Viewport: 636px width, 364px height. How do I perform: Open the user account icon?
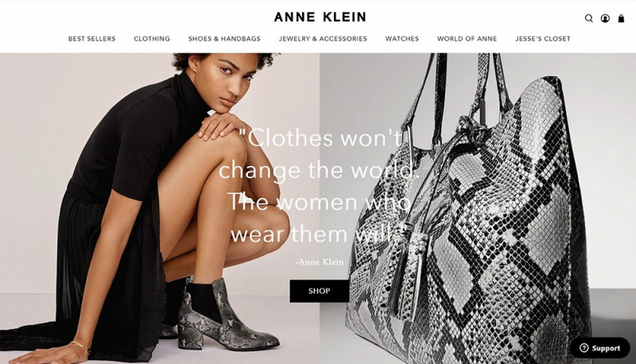point(605,18)
